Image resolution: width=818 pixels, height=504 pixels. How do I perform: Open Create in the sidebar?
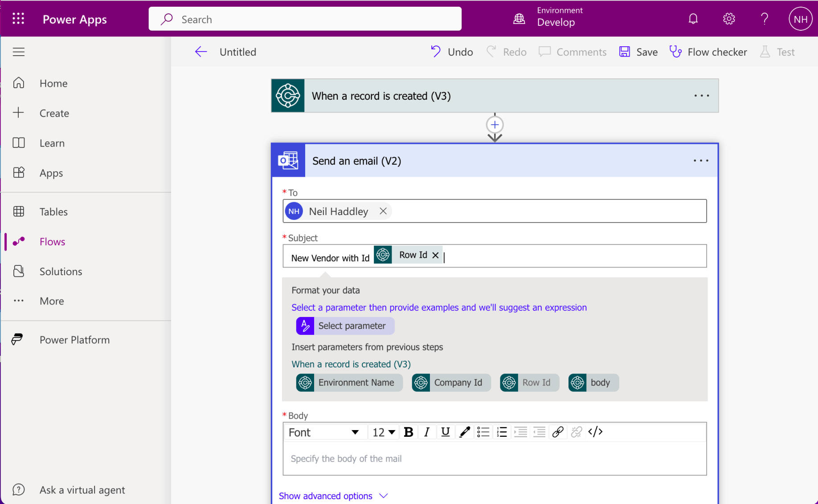54,113
